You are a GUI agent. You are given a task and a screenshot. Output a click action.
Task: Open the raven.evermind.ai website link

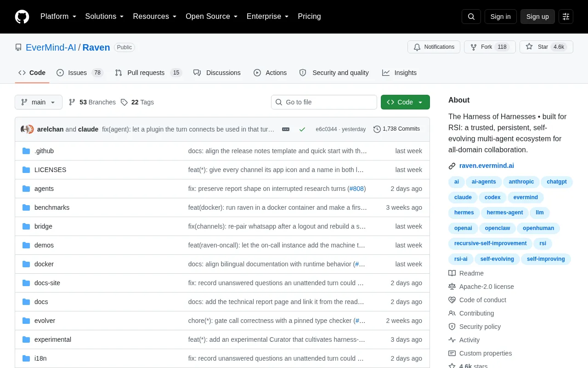pyautogui.click(x=486, y=166)
